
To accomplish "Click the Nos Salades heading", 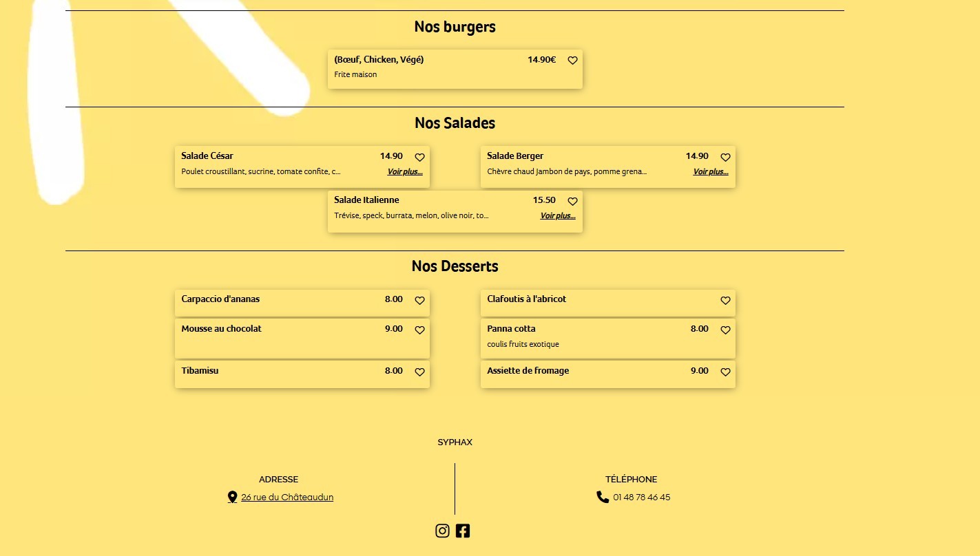I will 455,123.
